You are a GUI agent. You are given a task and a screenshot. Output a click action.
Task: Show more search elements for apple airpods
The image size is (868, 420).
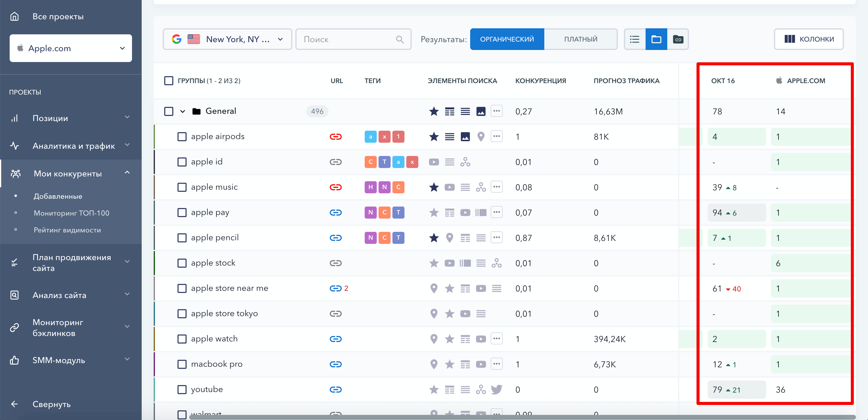[x=496, y=136]
